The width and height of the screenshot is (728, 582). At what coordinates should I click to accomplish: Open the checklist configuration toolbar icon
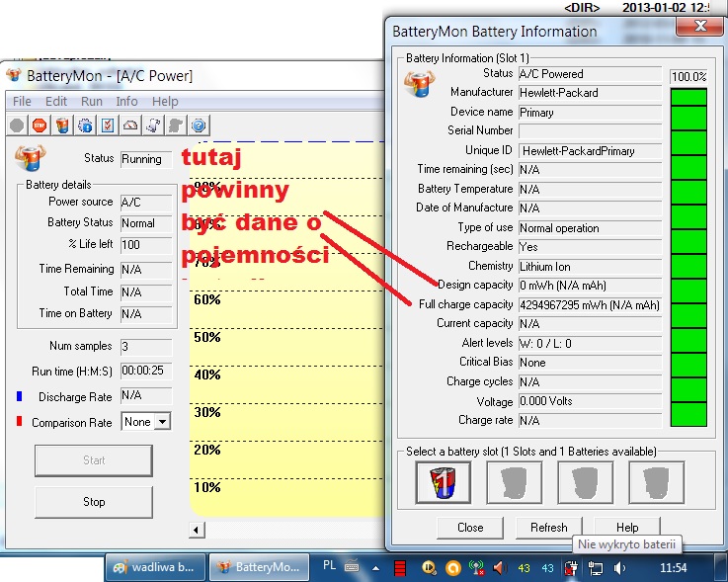[x=108, y=125]
